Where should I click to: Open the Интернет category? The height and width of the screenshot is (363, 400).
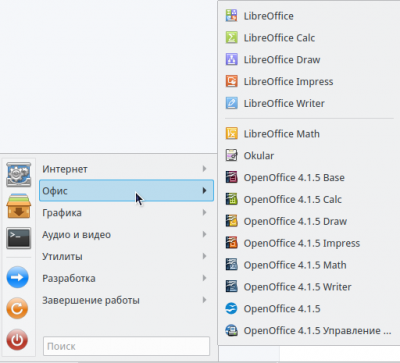pos(126,169)
